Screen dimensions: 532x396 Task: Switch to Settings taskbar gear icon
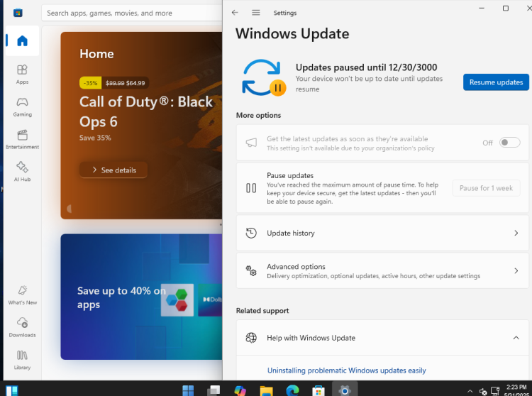pos(344,390)
